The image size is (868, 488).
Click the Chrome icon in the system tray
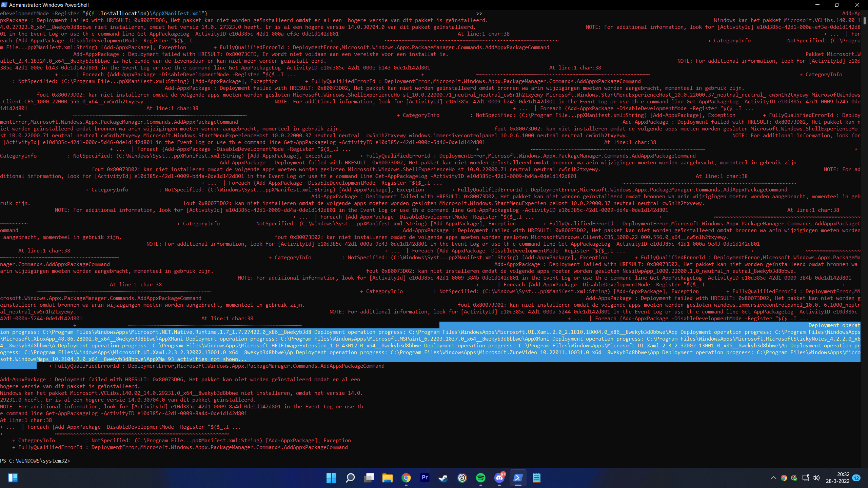(784, 478)
